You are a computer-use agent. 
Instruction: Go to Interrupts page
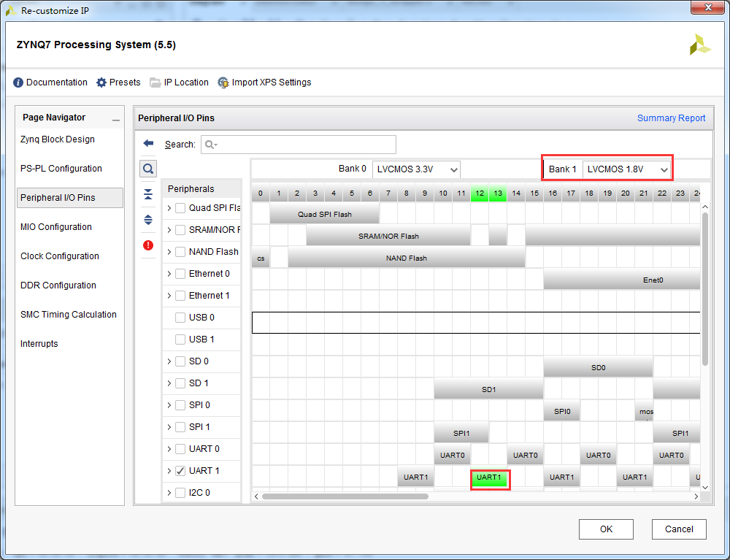39,344
